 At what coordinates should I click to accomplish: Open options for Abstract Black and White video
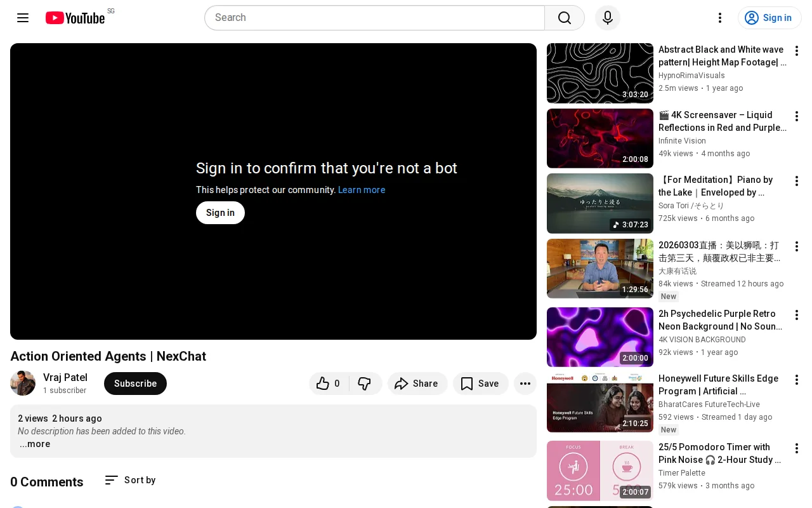(x=797, y=51)
